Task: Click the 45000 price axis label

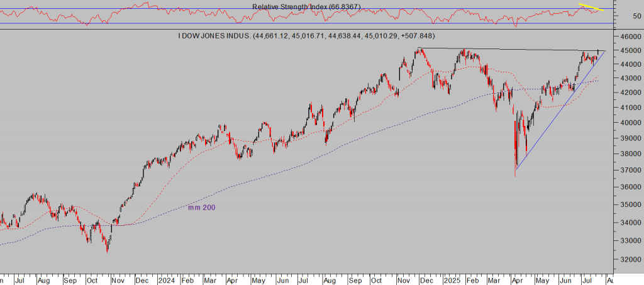Action: pyautogui.click(x=630, y=50)
